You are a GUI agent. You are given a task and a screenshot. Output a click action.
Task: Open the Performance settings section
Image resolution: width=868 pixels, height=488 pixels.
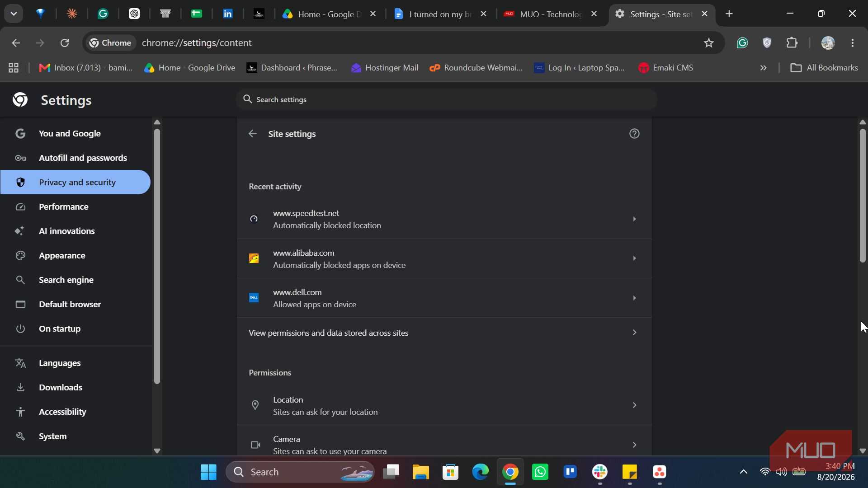pyautogui.click(x=75, y=207)
